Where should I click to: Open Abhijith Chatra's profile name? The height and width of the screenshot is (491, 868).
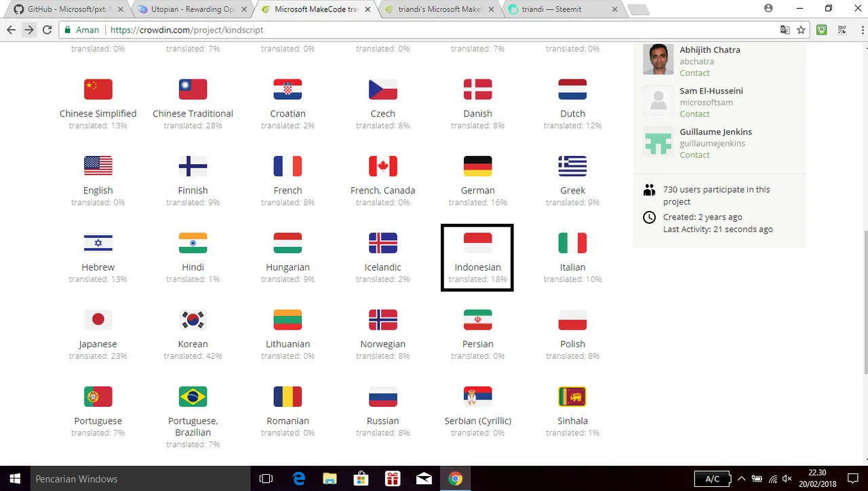(x=710, y=50)
